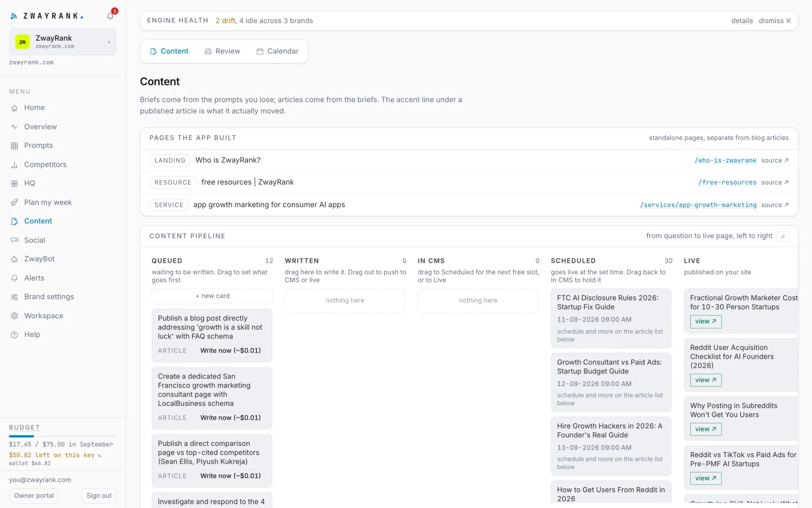812x508 pixels.
Task: Open FTC AI Disclosure Rules scheduled card
Action: [x=611, y=318]
